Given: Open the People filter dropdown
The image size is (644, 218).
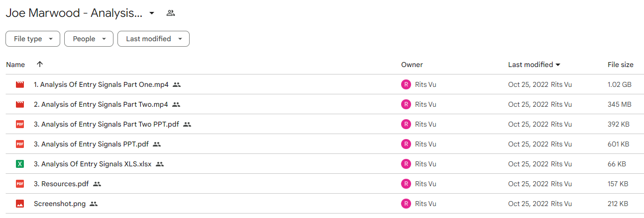Looking at the screenshot, I should [89, 39].
